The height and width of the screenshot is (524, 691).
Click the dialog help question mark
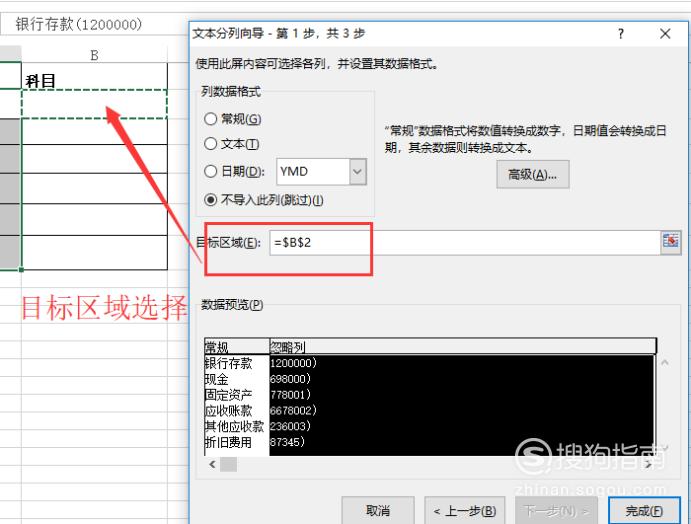(x=620, y=34)
